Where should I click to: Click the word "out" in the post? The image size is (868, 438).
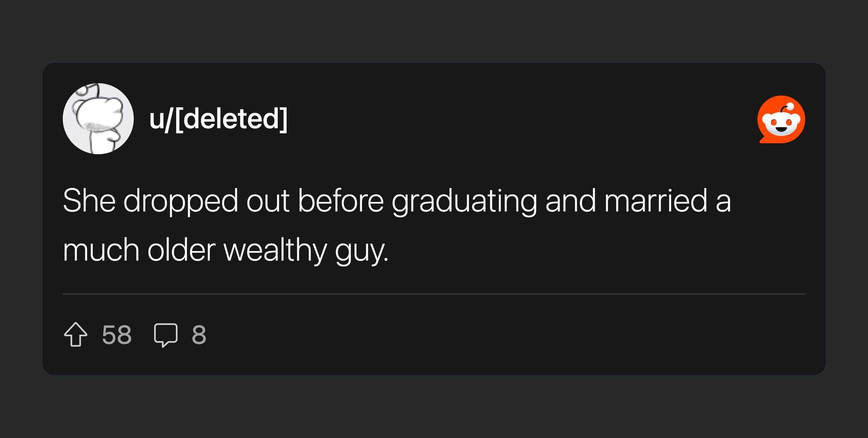click(268, 201)
